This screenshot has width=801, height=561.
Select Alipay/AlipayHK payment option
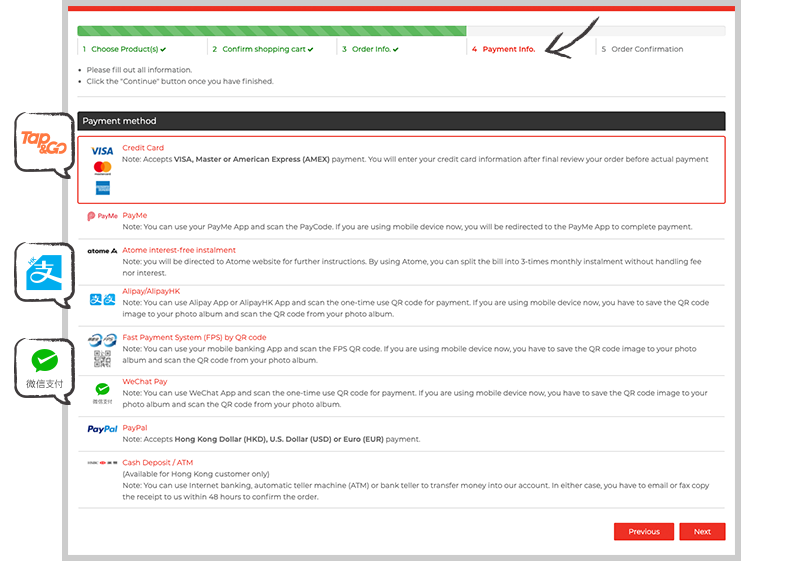pyautogui.click(x=151, y=291)
